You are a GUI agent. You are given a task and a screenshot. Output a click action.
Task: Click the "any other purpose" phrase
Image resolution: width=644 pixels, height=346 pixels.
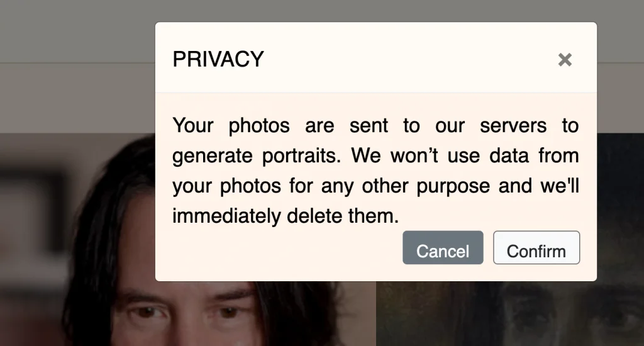406,186
